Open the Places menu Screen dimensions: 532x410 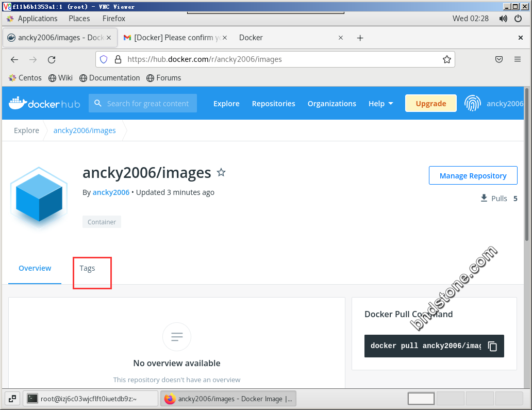pyautogui.click(x=79, y=19)
